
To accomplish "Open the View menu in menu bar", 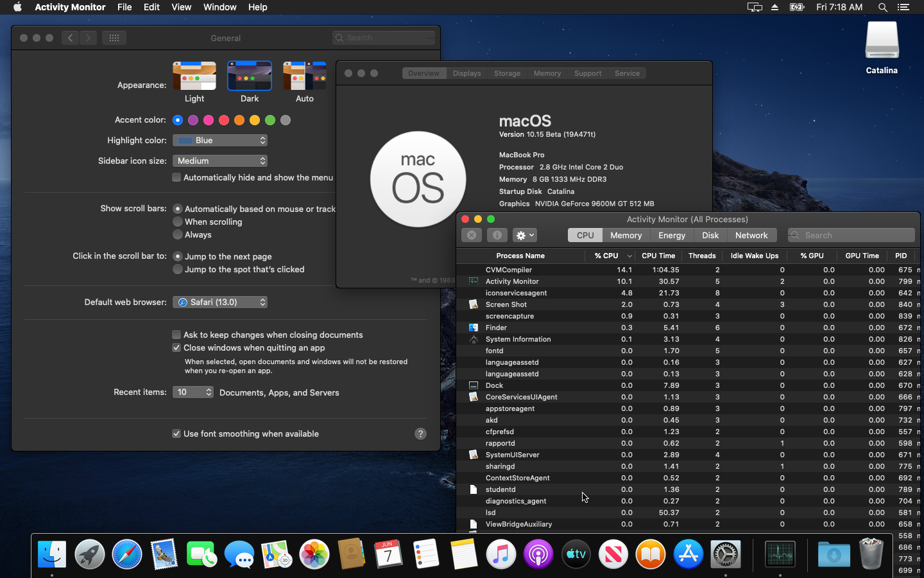I will (181, 7).
